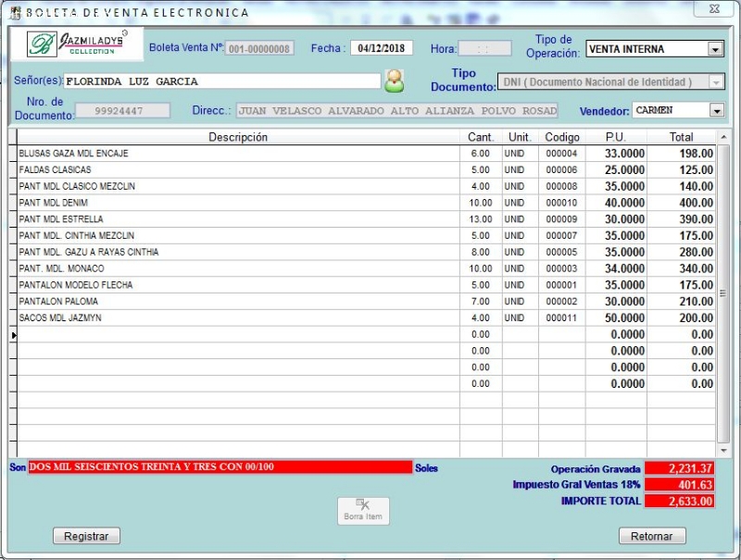Click the Cant. column header

tap(481, 137)
